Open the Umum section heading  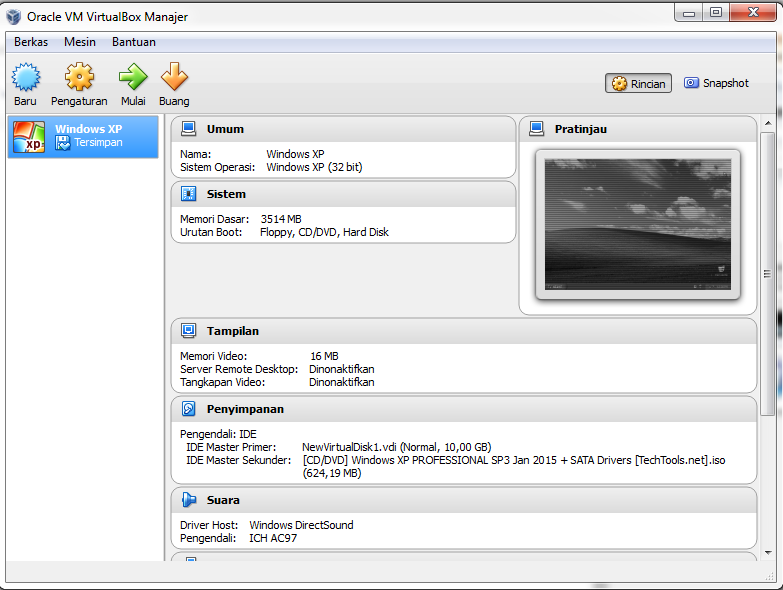(225, 129)
